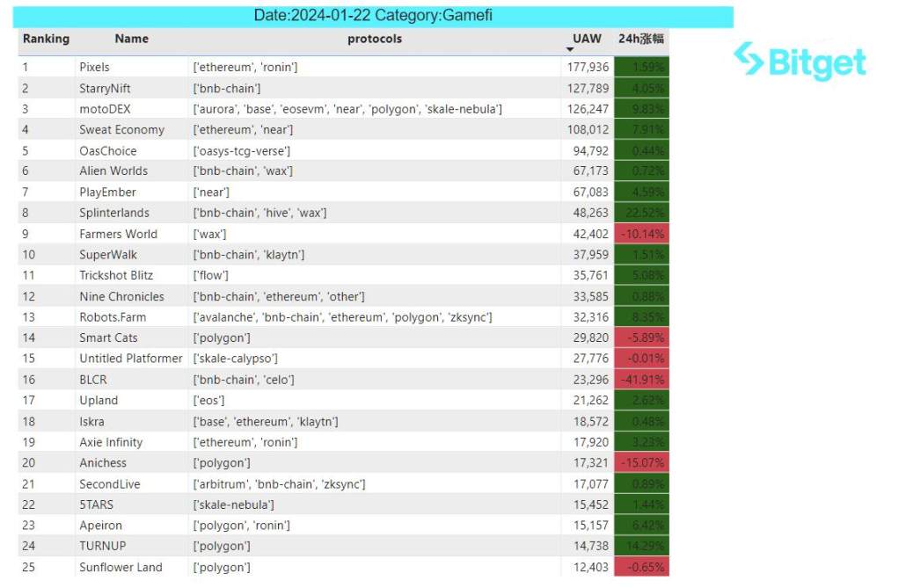Click the Farmers World red -10.14% cell
This screenshot has width=899, height=588.
tap(641, 234)
